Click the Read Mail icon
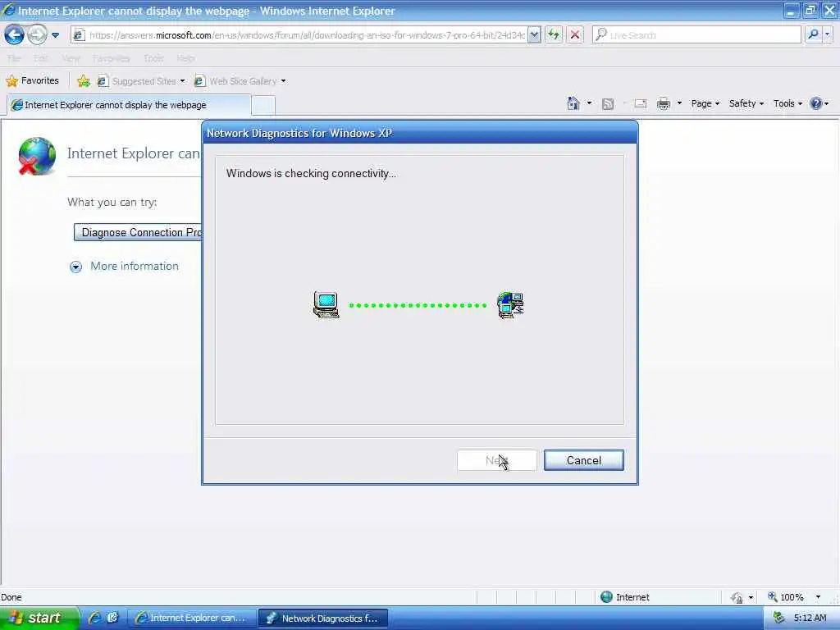 click(x=641, y=103)
